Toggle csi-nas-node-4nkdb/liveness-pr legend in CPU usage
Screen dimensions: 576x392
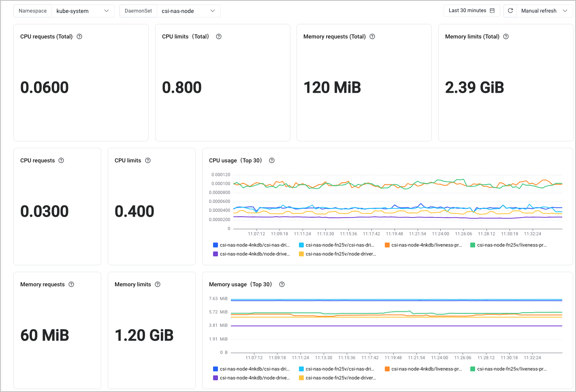pos(423,245)
